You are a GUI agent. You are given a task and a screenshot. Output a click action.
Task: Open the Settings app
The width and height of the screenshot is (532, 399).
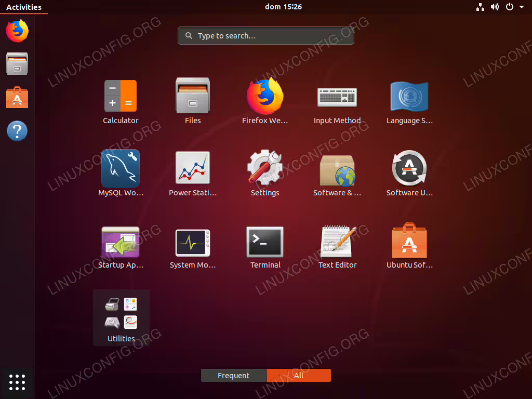pos(265,168)
